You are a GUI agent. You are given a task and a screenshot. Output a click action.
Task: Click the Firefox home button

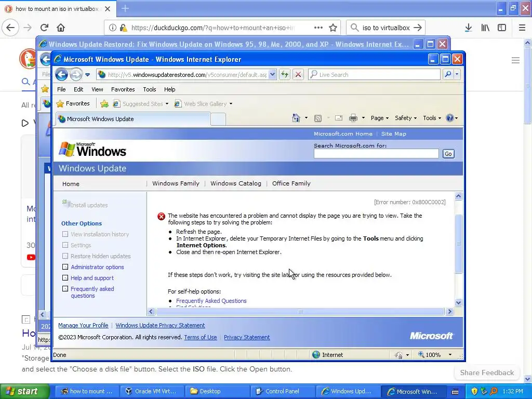(x=61, y=28)
